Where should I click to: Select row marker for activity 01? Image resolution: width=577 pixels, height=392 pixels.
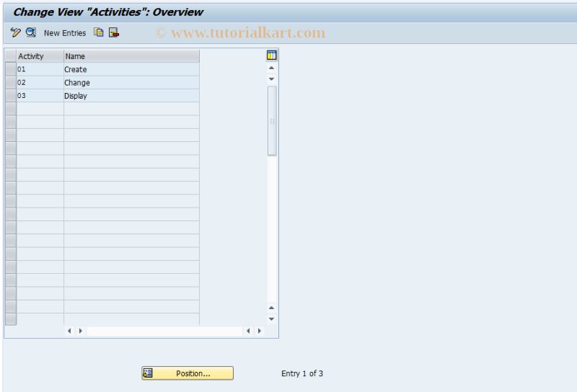[x=11, y=69]
